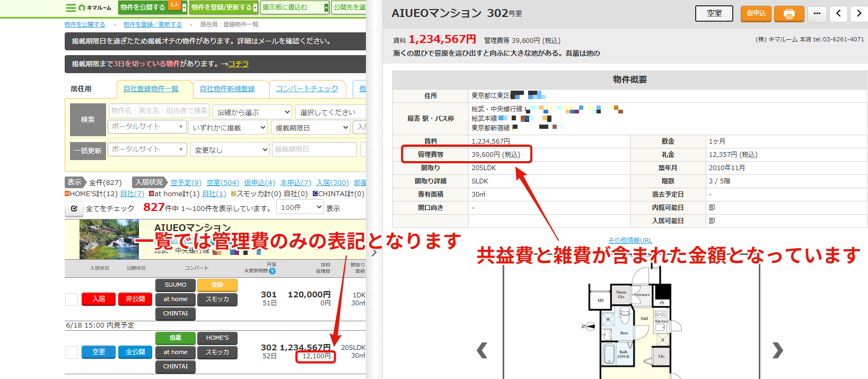Open the hamburger menu icon

(71, 7)
